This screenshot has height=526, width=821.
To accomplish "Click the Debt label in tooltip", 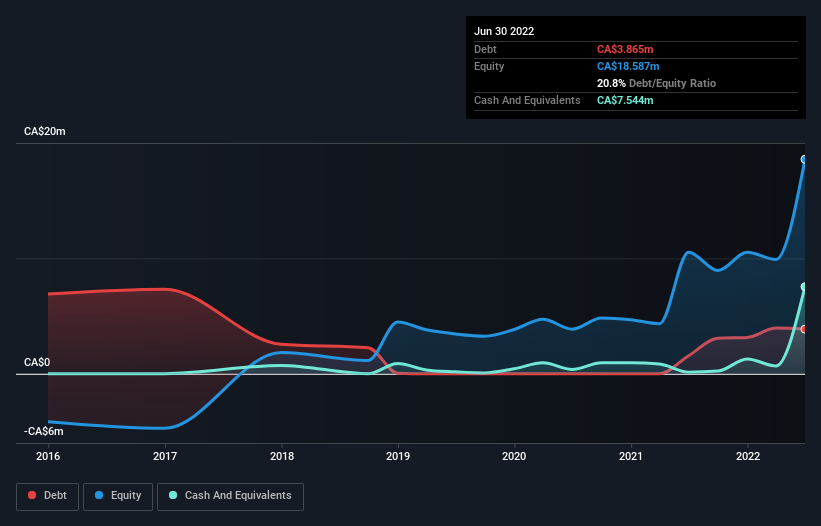I will coord(485,49).
